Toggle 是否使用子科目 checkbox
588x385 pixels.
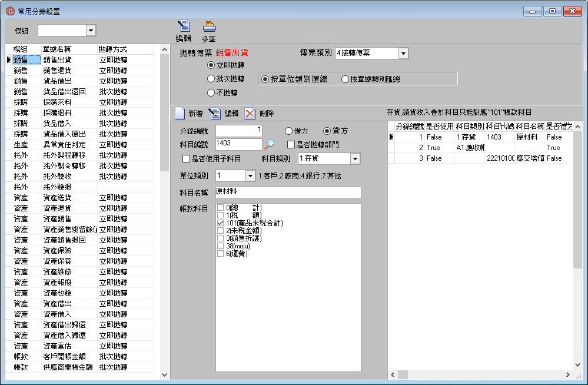(x=186, y=159)
